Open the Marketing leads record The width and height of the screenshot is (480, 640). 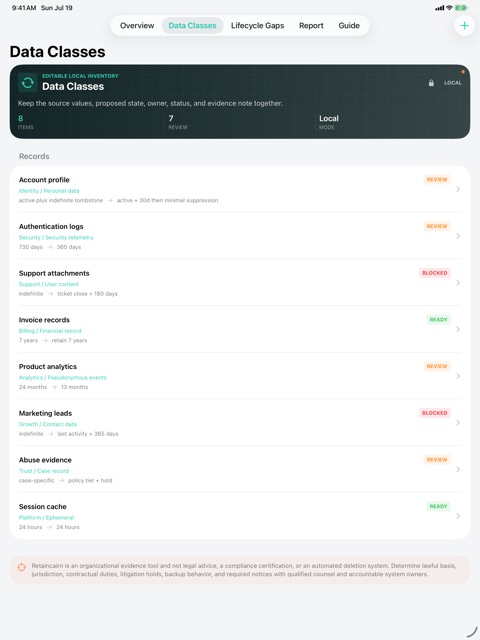tap(240, 422)
